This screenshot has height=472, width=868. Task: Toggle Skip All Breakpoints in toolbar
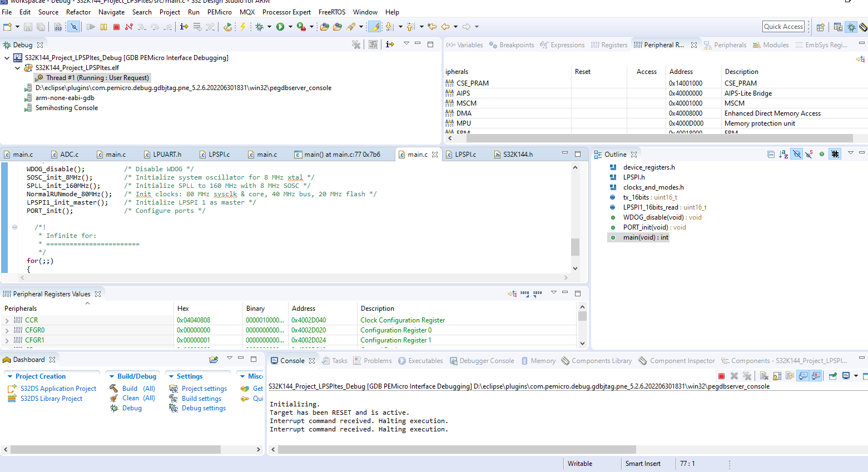[x=73, y=27]
